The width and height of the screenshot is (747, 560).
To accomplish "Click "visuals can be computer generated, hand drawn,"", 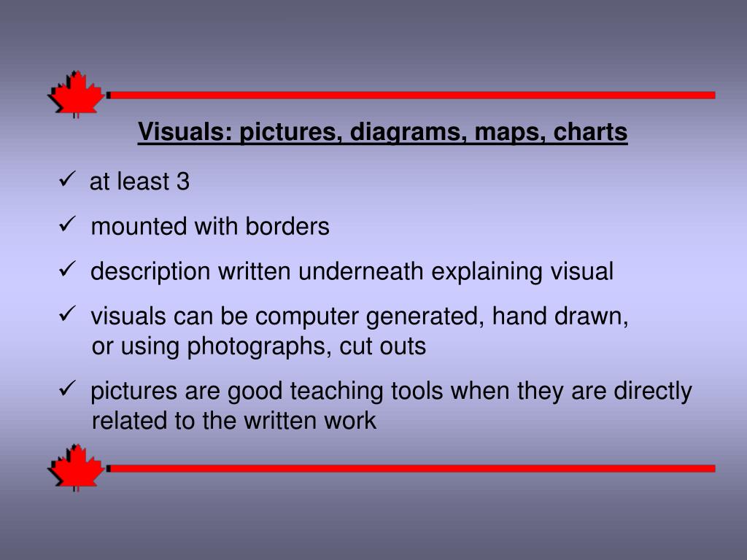I will pos(360,316).
